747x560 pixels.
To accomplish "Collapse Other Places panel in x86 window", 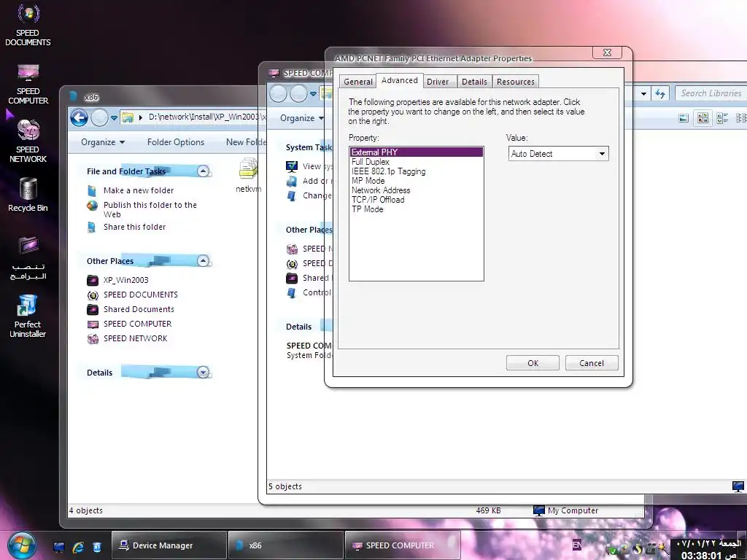I will click(204, 260).
